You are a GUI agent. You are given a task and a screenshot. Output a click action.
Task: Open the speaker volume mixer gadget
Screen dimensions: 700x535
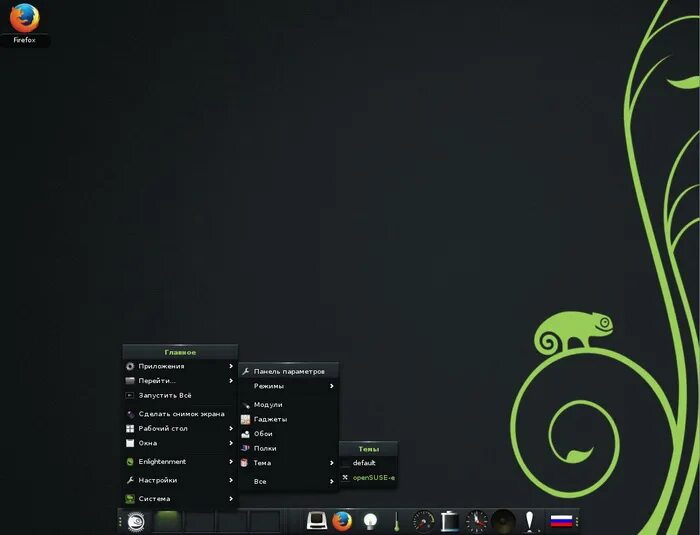(503, 521)
